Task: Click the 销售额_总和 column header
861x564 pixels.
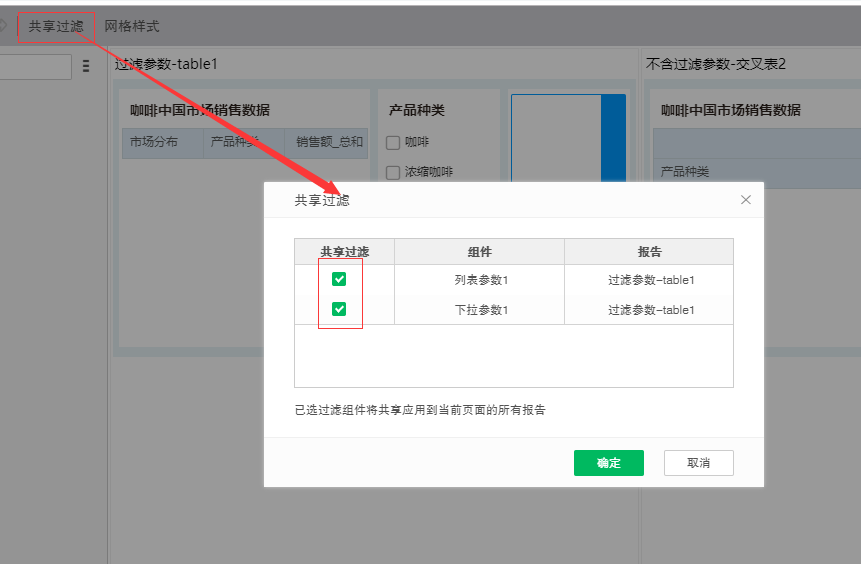Action: tap(330, 142)
